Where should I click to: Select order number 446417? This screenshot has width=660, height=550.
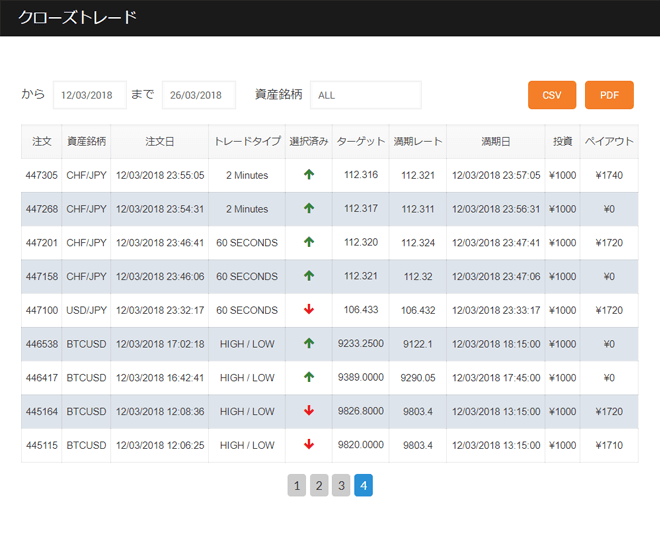click(x=42, y=377)
